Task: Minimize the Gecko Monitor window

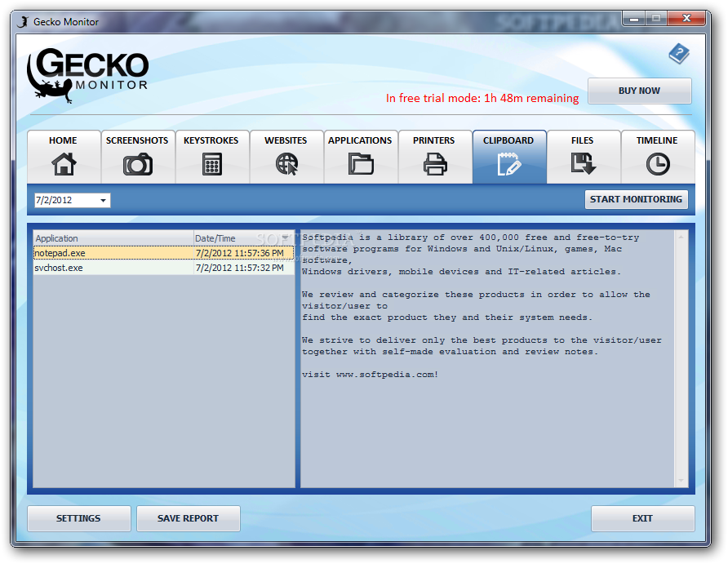Action: point(634,19)
